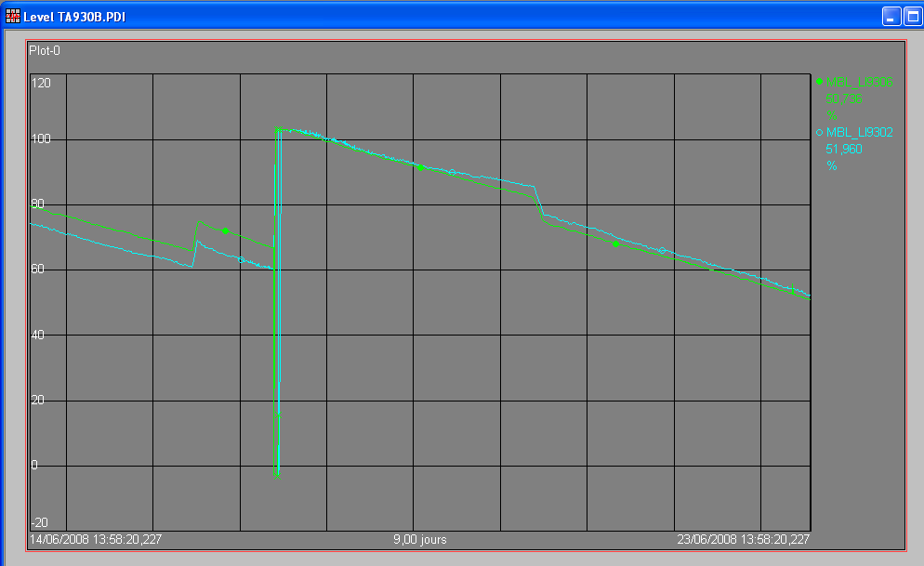This screenshot has width=924, height=566.
Task: Click the cyan trace marker near value 63
Action: click(241, 259)
